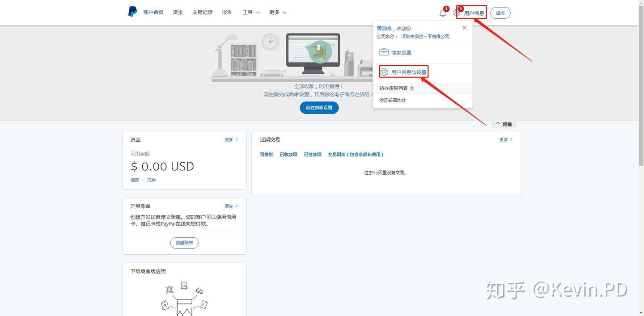Image resolution: width=644 pixels, height=316 pixels.
Task: Open the 交易记录 menu item
Action: click(x=202, y=12)
